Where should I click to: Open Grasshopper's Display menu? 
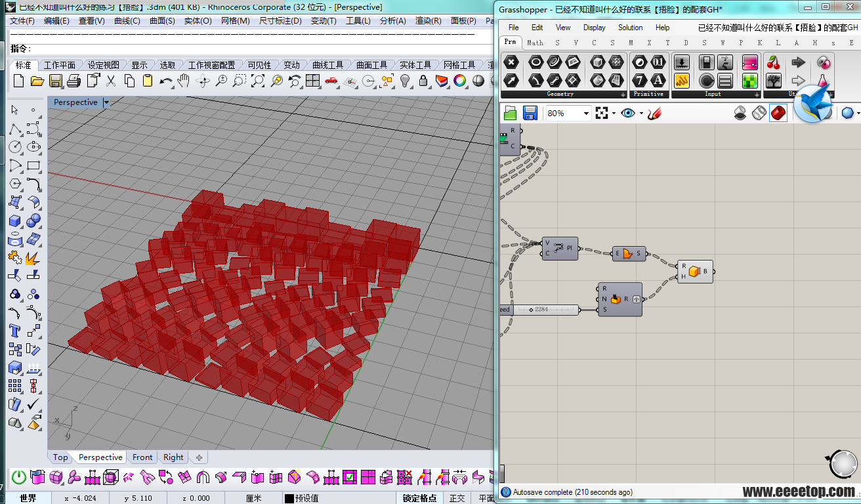tap(595, 28)
